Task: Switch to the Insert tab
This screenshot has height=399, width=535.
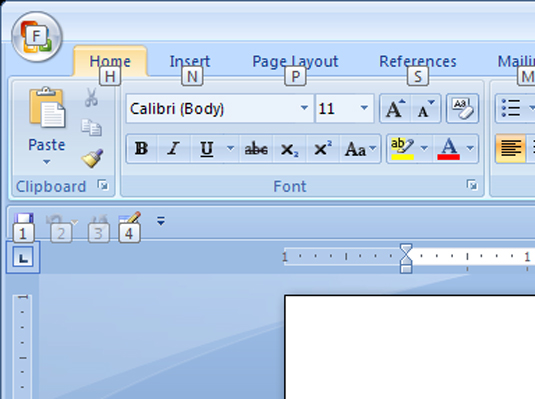Action: [x=190, y=61]
